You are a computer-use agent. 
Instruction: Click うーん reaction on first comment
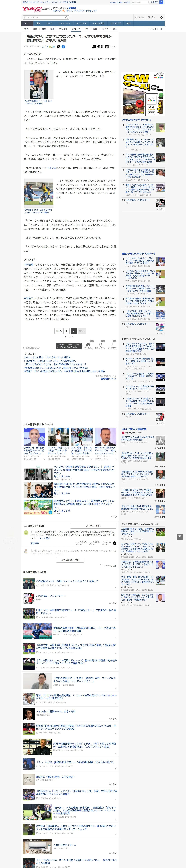(x=107, y=544)
